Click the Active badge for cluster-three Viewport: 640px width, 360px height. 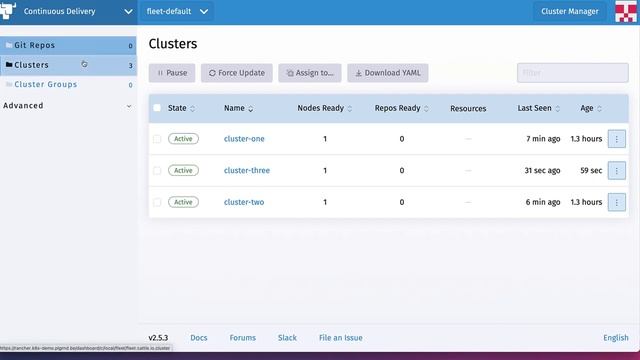click(183, 171)
